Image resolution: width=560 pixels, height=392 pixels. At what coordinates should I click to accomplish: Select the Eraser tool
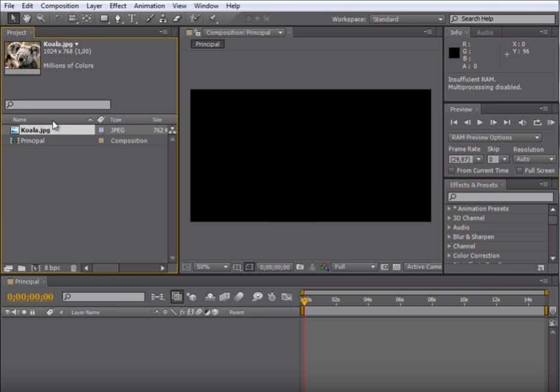pyautogui.click(x=177, y=18)
